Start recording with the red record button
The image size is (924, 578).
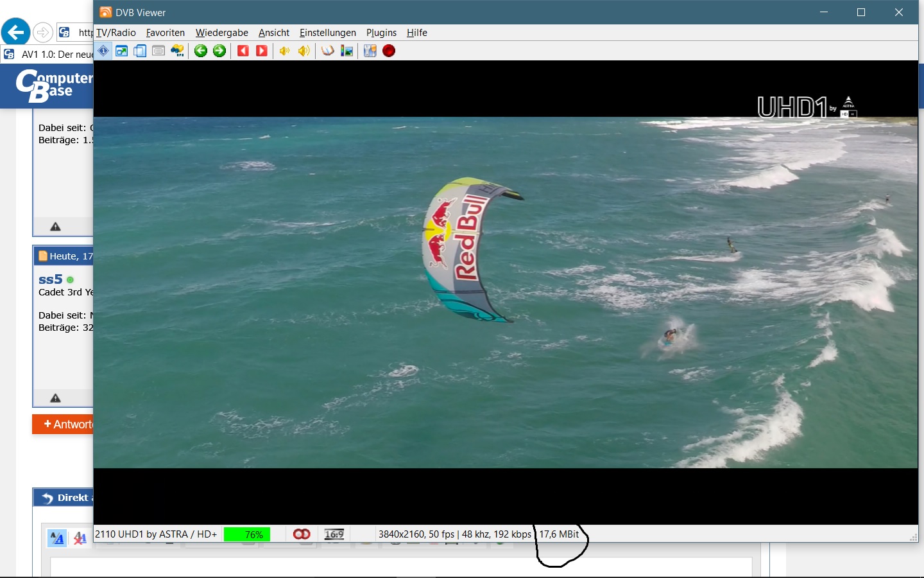(389, 51)
